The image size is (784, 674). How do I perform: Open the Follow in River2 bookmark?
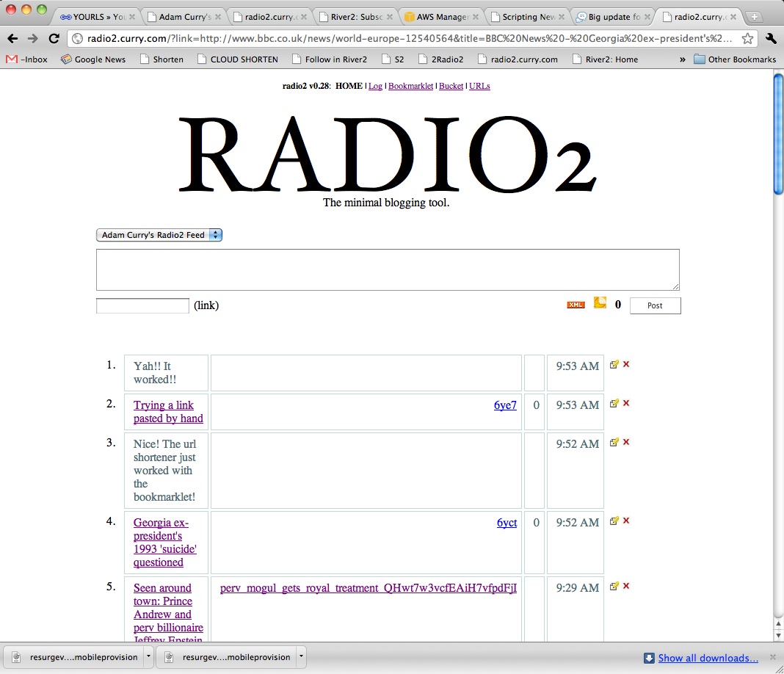[330, 59]
